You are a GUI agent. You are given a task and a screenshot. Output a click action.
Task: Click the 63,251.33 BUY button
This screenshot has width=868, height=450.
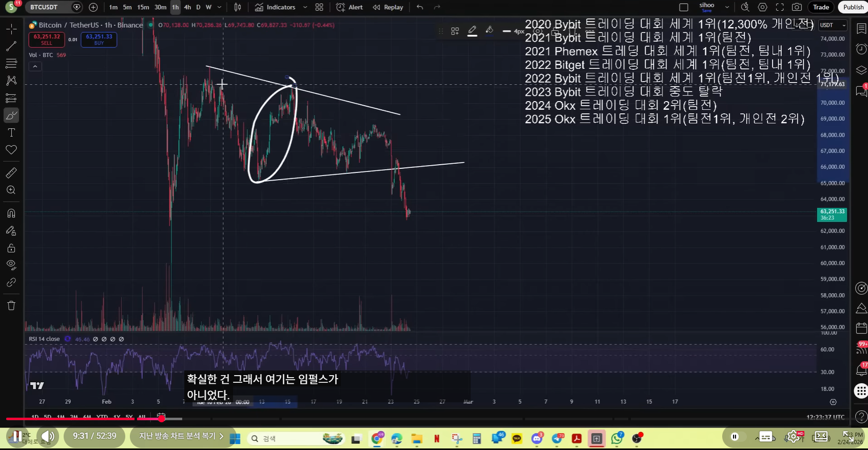pyautogui.click(x=99, y=40)
